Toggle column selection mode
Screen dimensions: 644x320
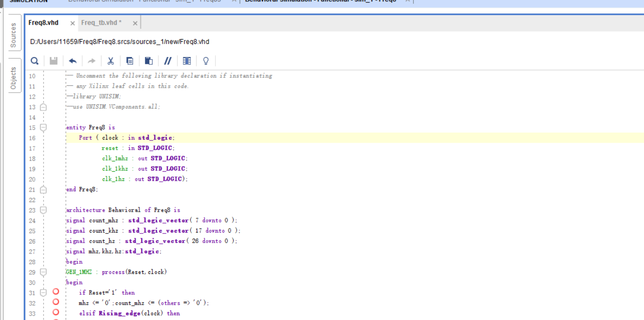click(187, 61)
